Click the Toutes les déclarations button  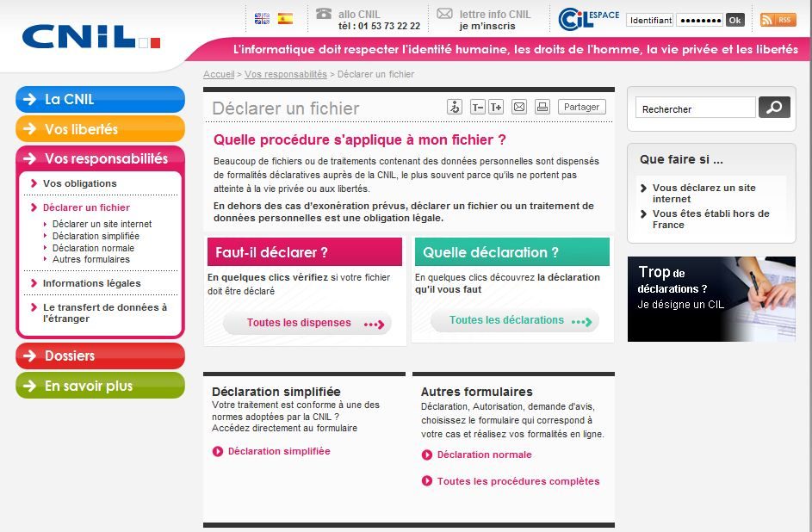514,321
